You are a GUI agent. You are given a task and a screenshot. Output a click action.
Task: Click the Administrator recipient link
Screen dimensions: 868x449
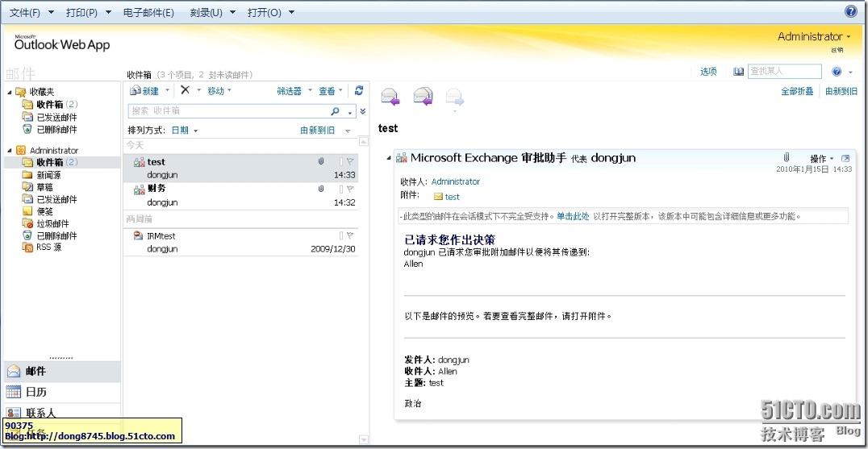(456, 181)
